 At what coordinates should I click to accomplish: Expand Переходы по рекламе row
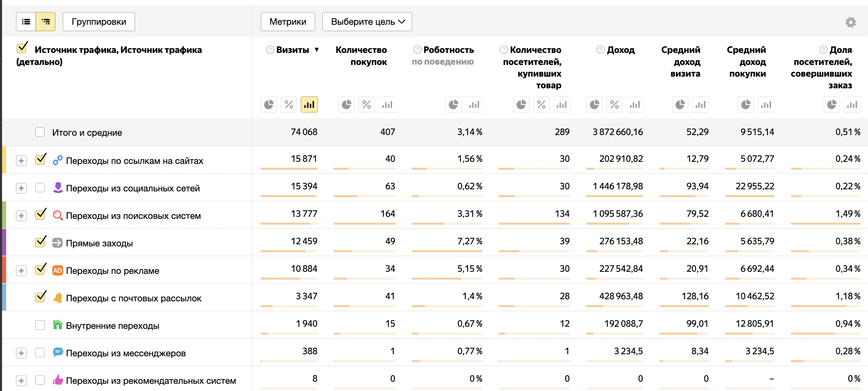tap(21, 271)
